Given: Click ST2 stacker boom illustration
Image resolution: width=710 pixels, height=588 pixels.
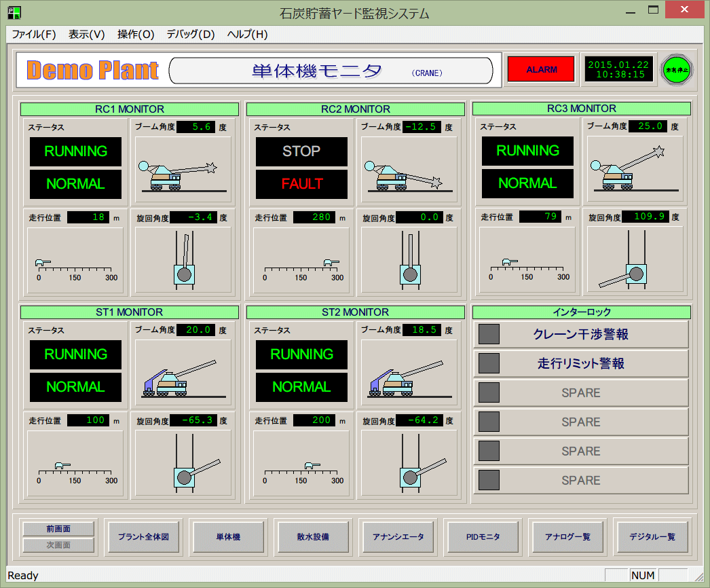Looking at the screenshot, I should (x=409, y=372).
